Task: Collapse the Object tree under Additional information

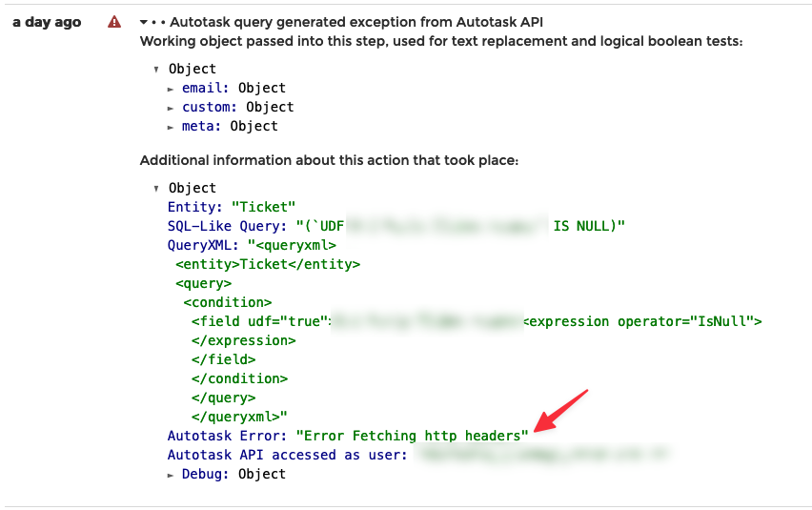Action: pos(156,189)
